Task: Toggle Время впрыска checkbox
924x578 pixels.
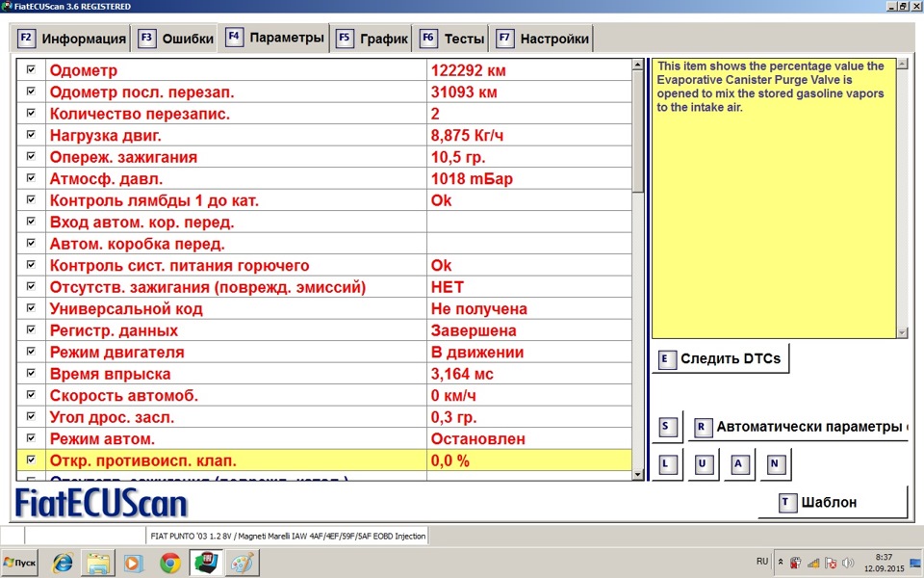Action: [x=31, y=374]
